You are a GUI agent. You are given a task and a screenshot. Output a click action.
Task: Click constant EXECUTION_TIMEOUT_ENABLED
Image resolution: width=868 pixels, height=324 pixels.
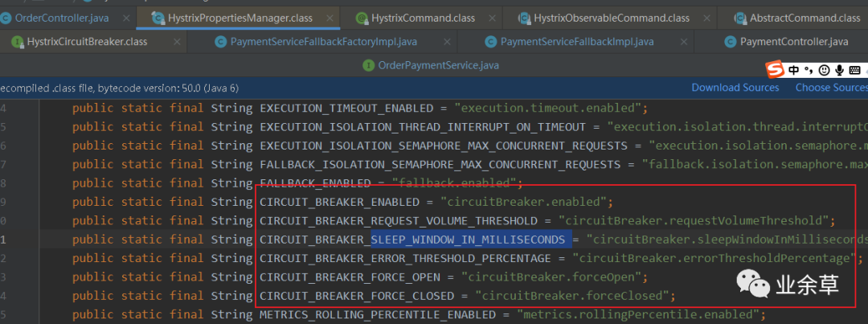(346, 108)
